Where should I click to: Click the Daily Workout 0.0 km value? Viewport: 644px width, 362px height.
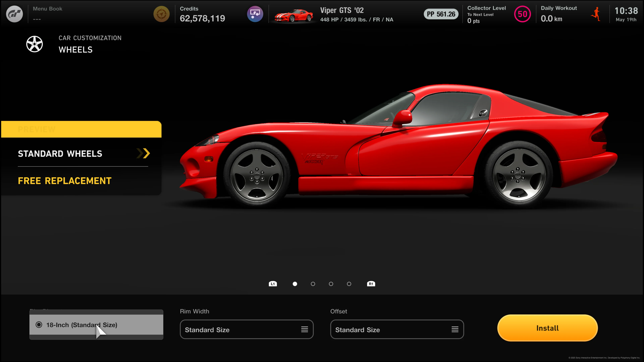tap(551, 19)
